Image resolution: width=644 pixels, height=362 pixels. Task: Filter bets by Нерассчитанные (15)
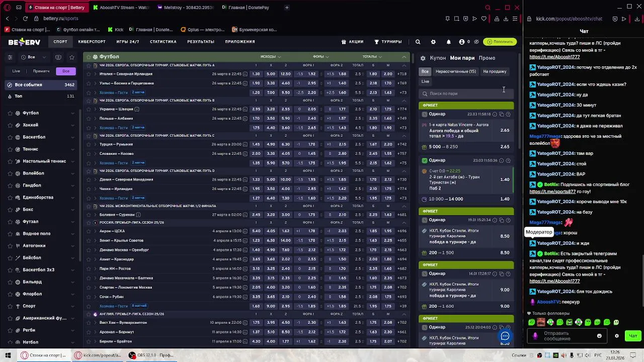456,71
